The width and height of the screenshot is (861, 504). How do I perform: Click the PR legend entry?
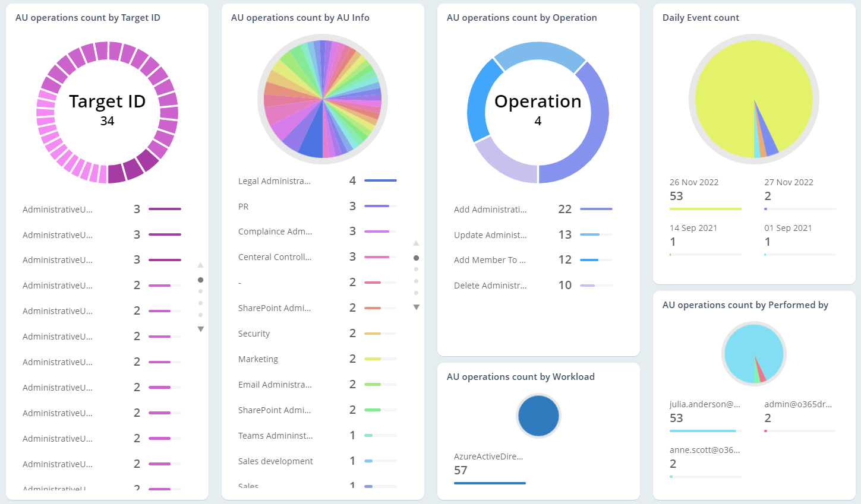pos(244,207)
